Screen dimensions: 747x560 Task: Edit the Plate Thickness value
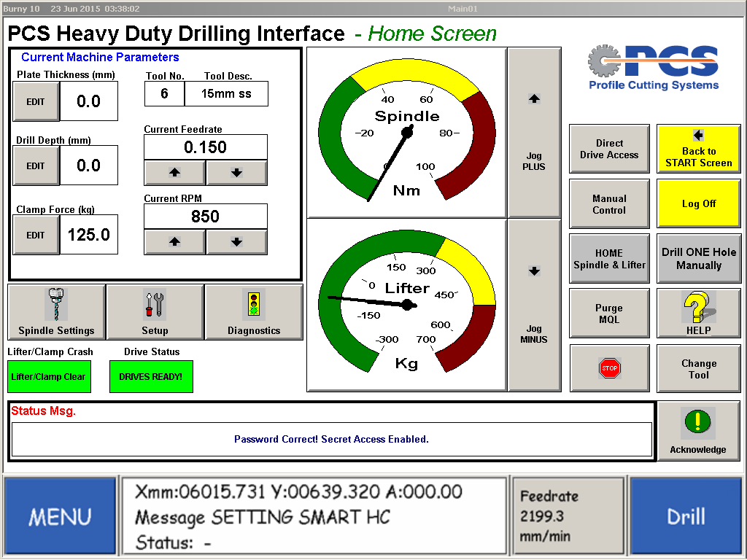tap(36, 101)
